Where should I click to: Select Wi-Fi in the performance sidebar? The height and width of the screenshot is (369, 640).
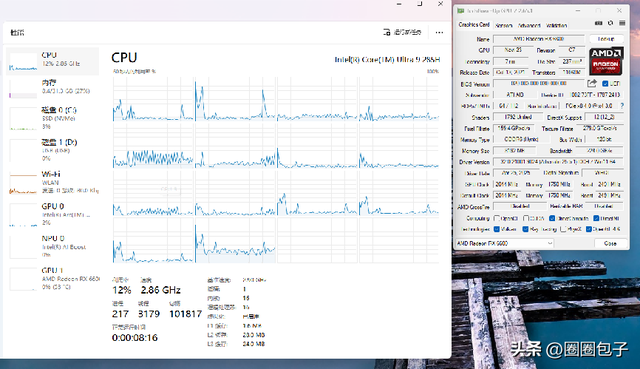pyautogui.click(x=53, y=182)
